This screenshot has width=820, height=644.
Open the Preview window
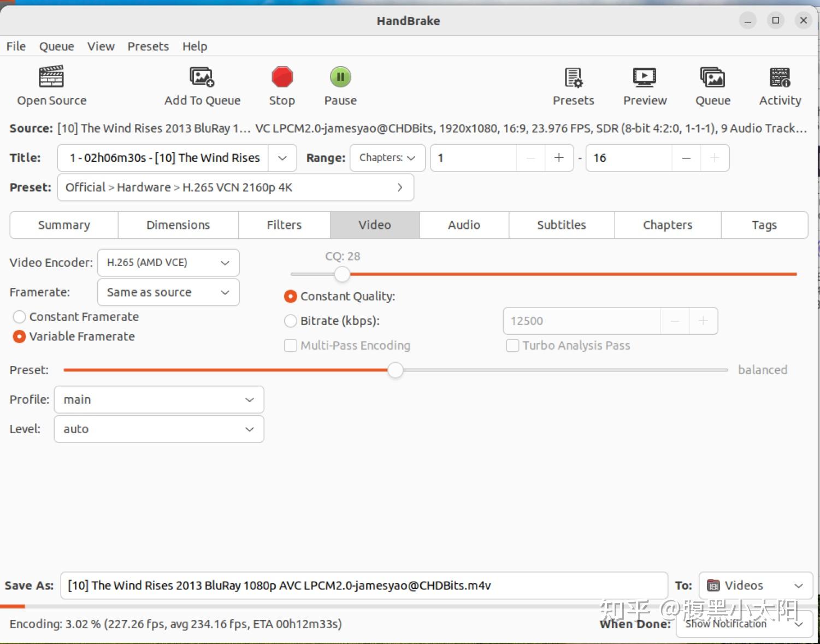point(644,85)
